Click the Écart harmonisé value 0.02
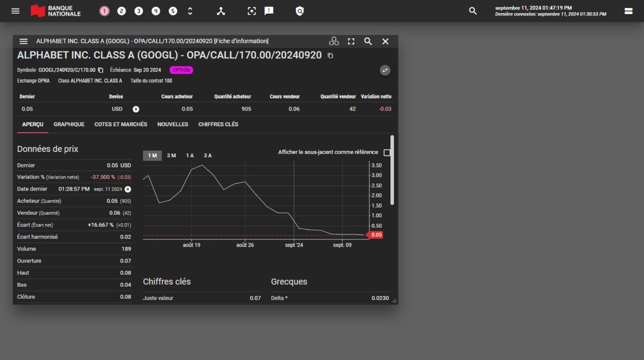Screen dimensions: 644x360 click(125, 237)
